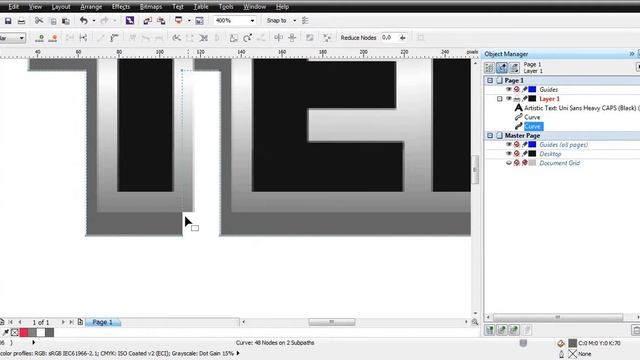Hide the Guides layer via eye icon
The width and height of the screenshot is (640, 360).
point(509,89)
